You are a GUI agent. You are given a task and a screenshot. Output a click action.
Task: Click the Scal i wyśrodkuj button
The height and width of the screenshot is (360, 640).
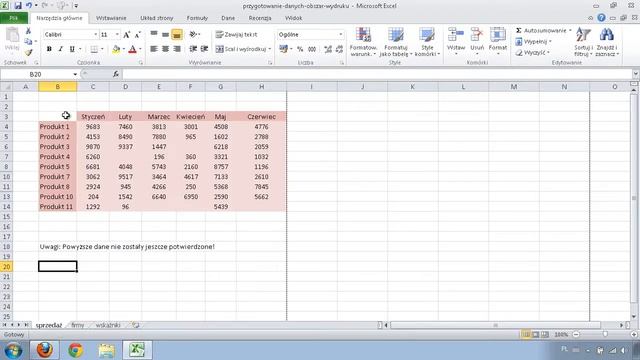pyautogui.click(x=243, y=49)
